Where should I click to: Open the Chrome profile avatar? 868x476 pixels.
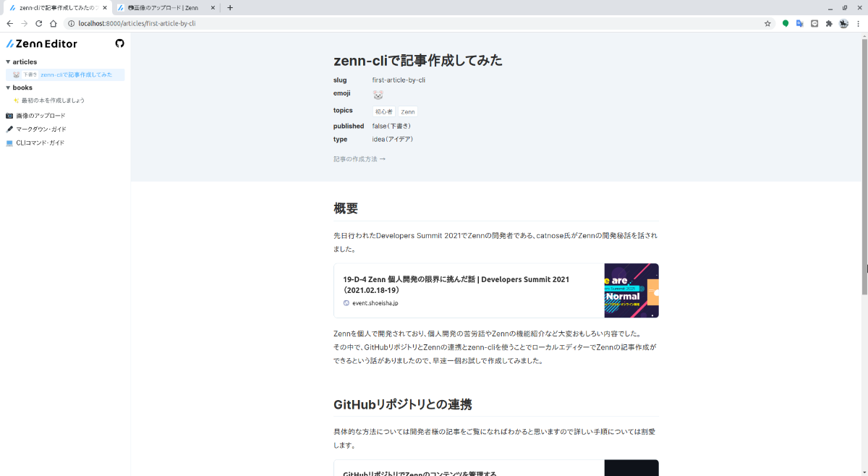click(x=843, y=23)
